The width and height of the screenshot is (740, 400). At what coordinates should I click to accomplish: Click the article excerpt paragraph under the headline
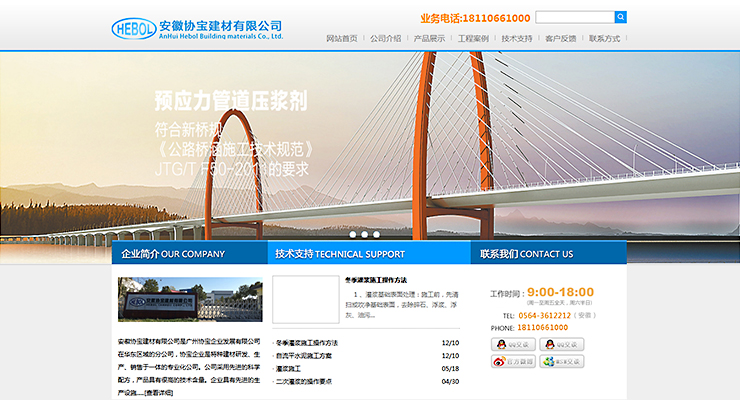click(x=402, y=305)
